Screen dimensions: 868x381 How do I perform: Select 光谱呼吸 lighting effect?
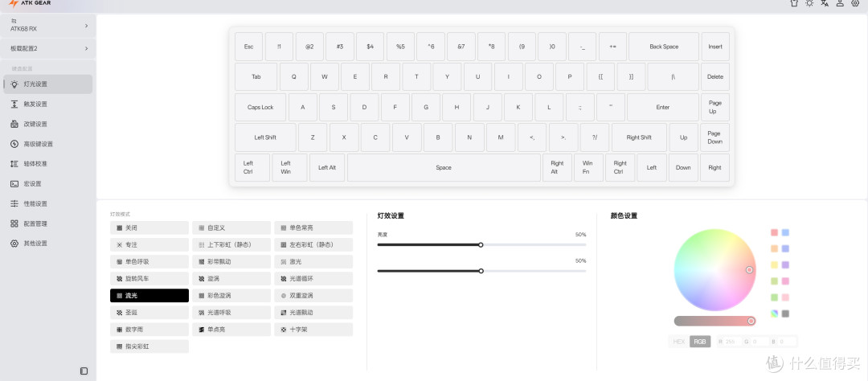[x=231, y=313]
